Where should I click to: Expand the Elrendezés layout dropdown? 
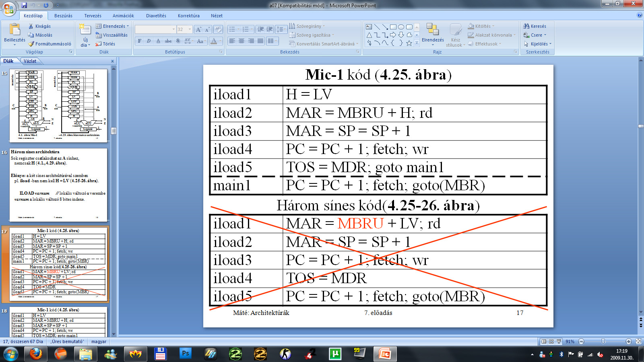tap(112, 26)
